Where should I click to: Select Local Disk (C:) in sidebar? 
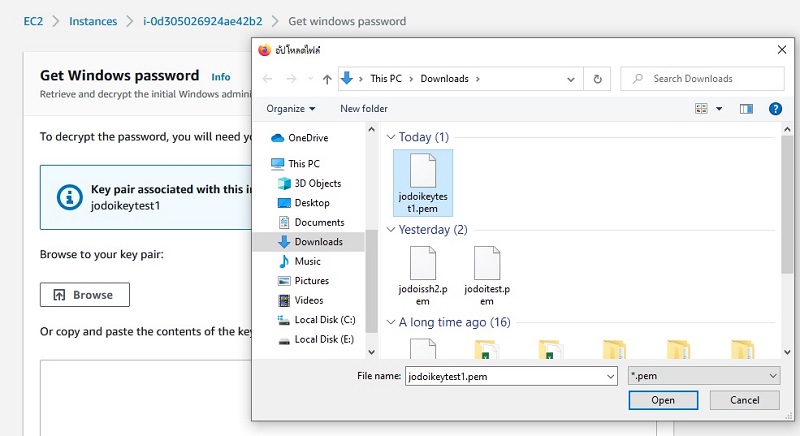click(x=324, y=320)
